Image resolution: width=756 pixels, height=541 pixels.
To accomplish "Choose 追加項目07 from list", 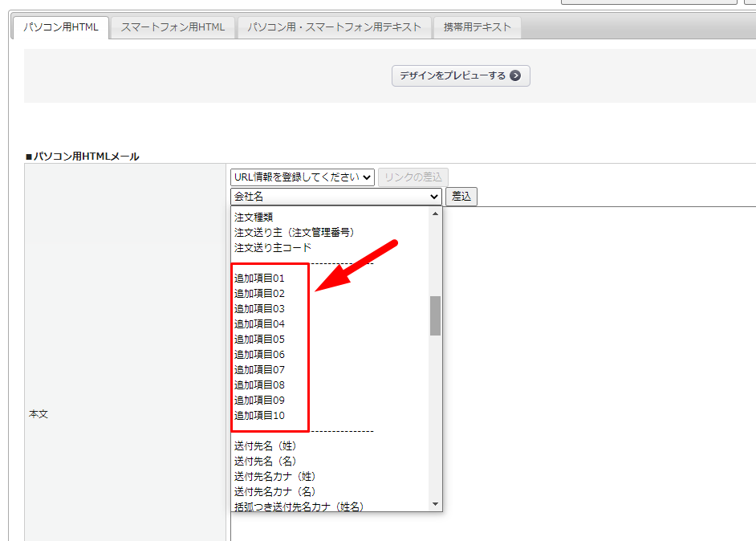I will point(330,370).
